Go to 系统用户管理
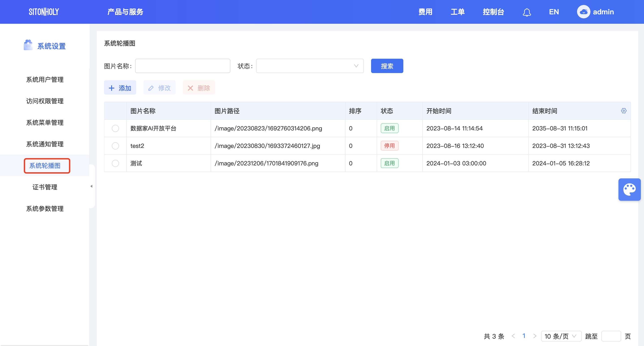Screen dimensions: 644x346 pyautogui.click(x=45, y=80)
